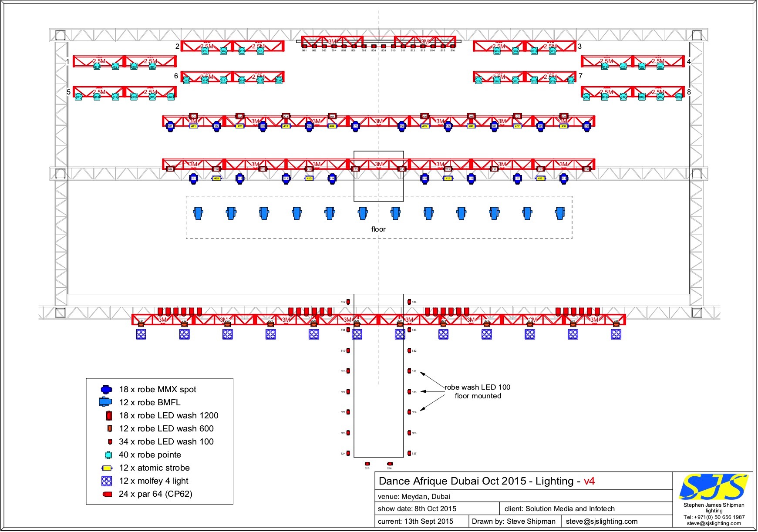Click floor LED wash 100 fixture 521
758x532 pixels.
click(x=348, y=392)
